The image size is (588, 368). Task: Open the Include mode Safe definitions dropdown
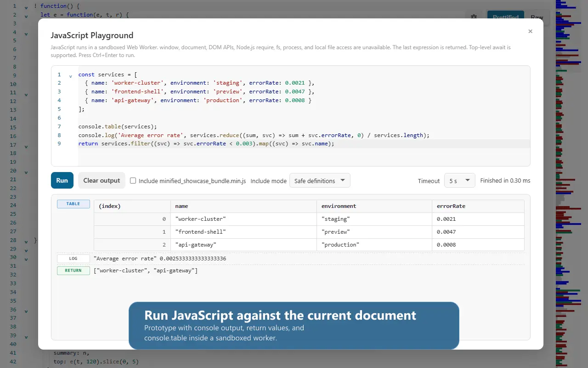pos(320,181)
